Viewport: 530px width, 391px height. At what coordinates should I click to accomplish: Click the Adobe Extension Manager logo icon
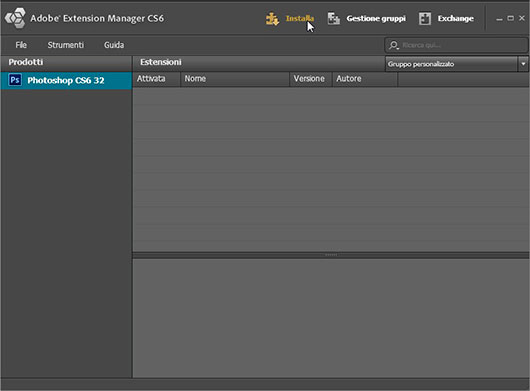point(15,18)
